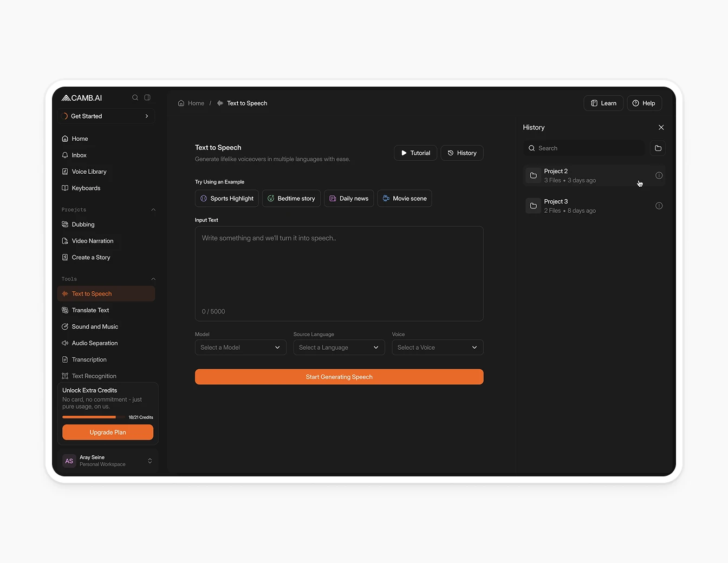The height and width of the screenshot is (563, 728).
Task: Open the Select a Model dropdown
Action: pos(240,347)
